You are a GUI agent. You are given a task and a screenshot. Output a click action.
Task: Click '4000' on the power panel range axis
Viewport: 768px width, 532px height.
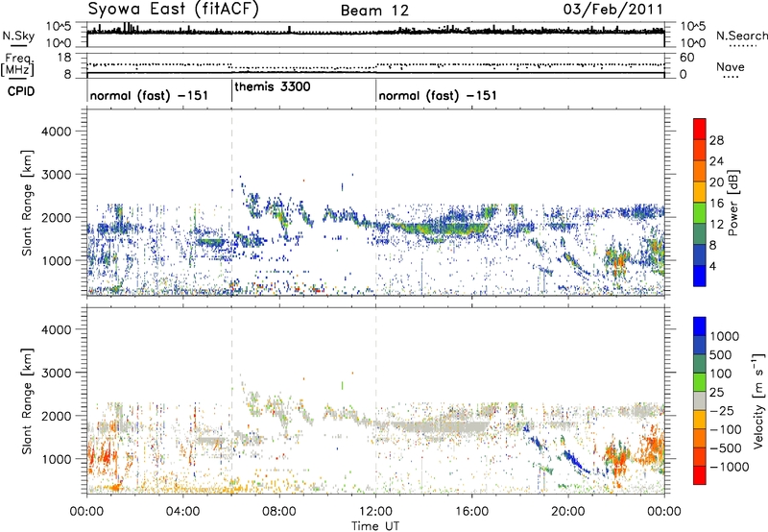point(56,132)
